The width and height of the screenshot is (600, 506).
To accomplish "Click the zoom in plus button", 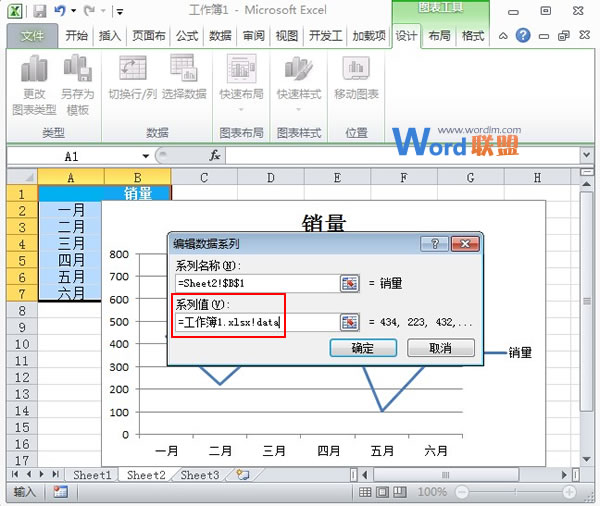I will (569, 492).
